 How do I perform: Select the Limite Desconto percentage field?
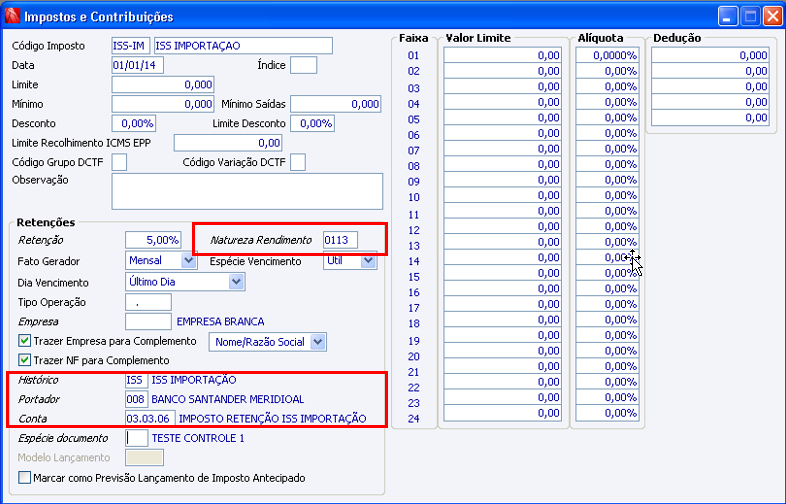312,123
